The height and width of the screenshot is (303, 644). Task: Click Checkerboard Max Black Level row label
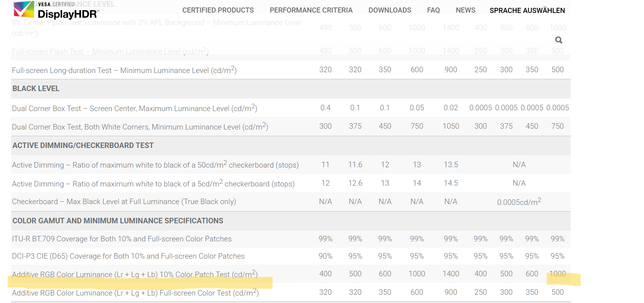click(x=124, y=202)
